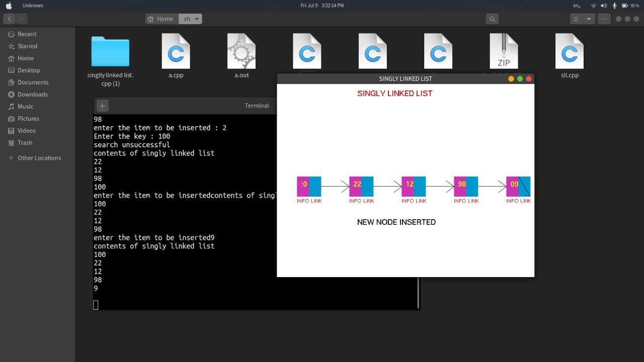Maximize the SINGLY LINKED LIST window with green button
Image resolution: width=644 pixels, height=362 pixels.
(520, 79)
